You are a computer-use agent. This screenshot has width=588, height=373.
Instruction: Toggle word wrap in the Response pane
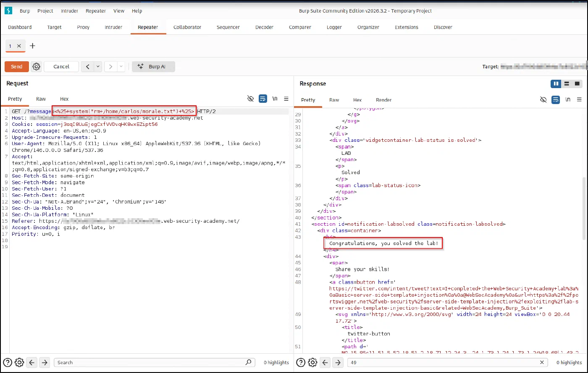click(x=556, y=99)
